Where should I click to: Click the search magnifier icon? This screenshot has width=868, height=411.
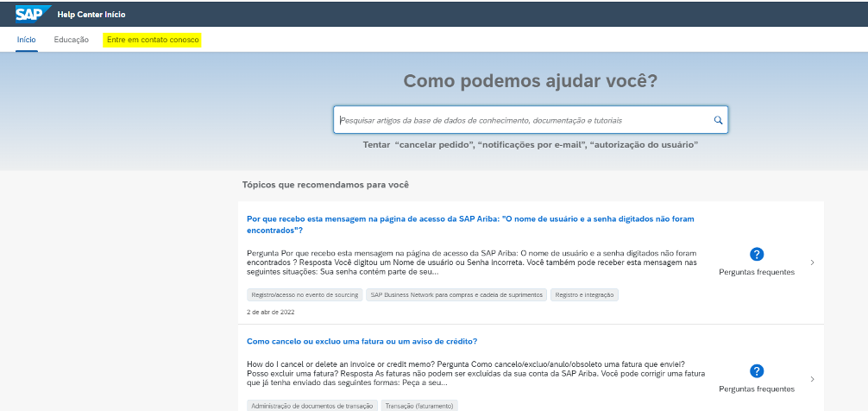(x=718, y=120)
